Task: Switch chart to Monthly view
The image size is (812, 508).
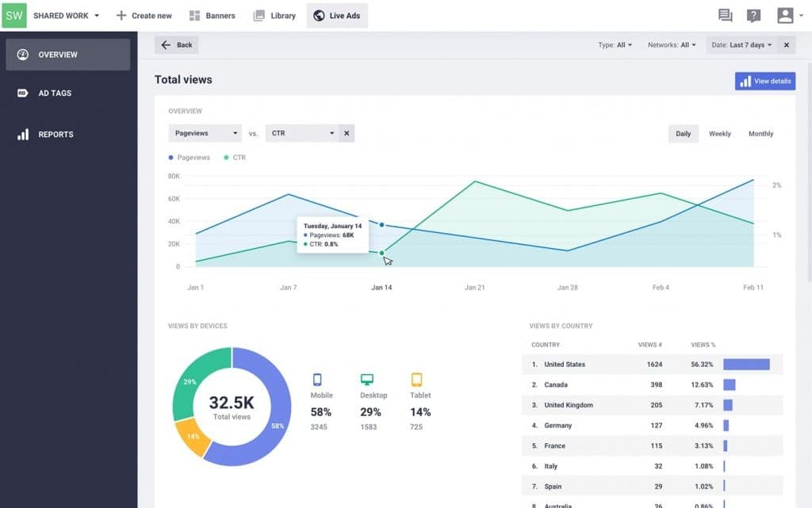Action: pos(760,134)
